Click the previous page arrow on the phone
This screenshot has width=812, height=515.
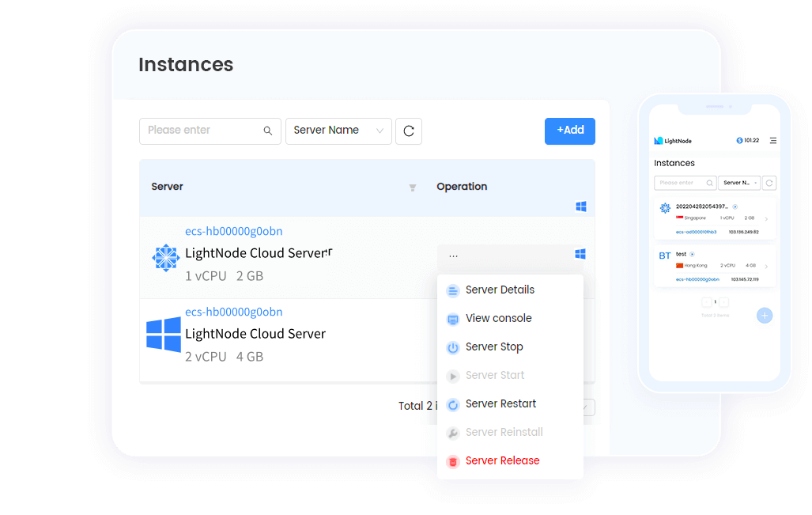(706, 302)
